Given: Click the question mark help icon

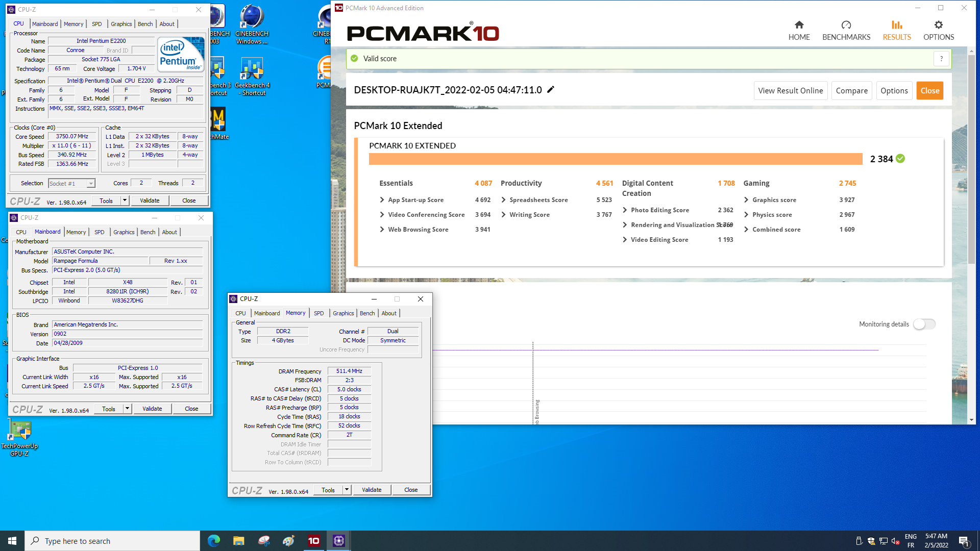Looking at the screenshot, I should click(x=941, y=59).
